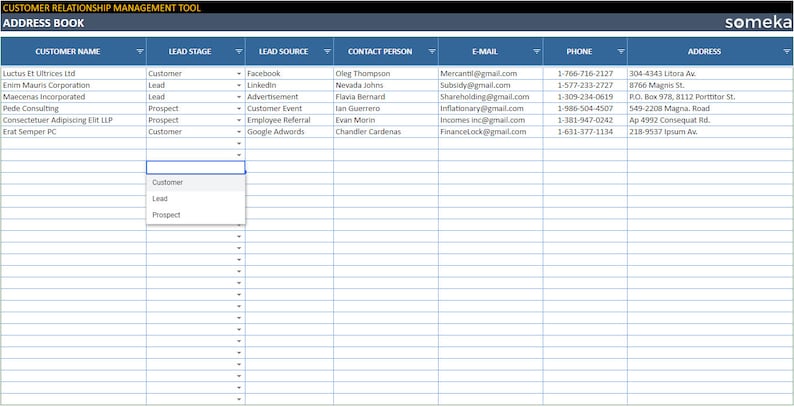Select address 218-9537 Ipsum Av.
794x407 pixels.
[x=710, y=132]
